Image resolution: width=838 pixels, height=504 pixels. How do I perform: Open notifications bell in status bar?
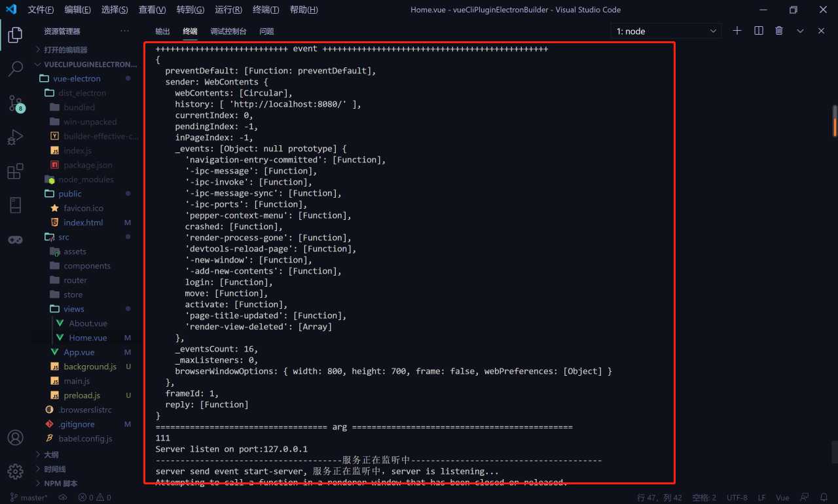tap(824, 497)
